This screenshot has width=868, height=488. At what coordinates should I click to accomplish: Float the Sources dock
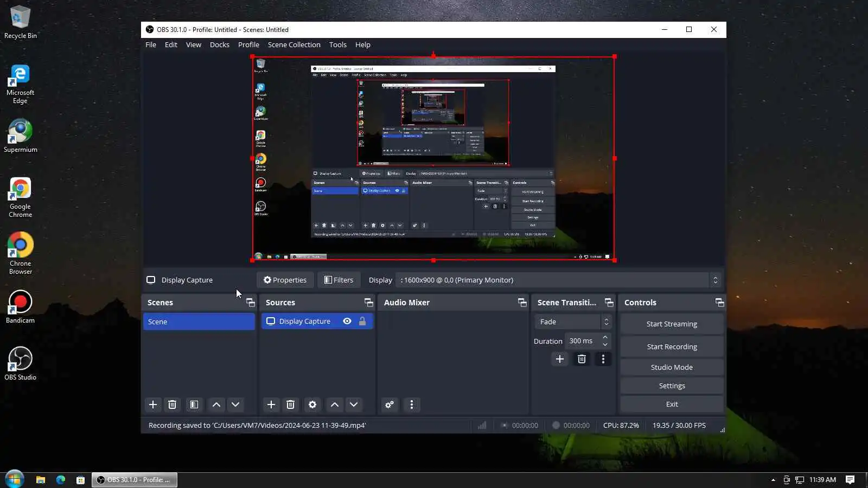(369, 303)
